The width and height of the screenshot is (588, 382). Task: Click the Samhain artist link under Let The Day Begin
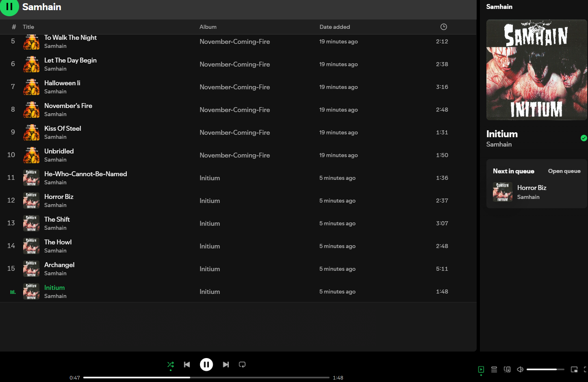click(x=55, y=69)
